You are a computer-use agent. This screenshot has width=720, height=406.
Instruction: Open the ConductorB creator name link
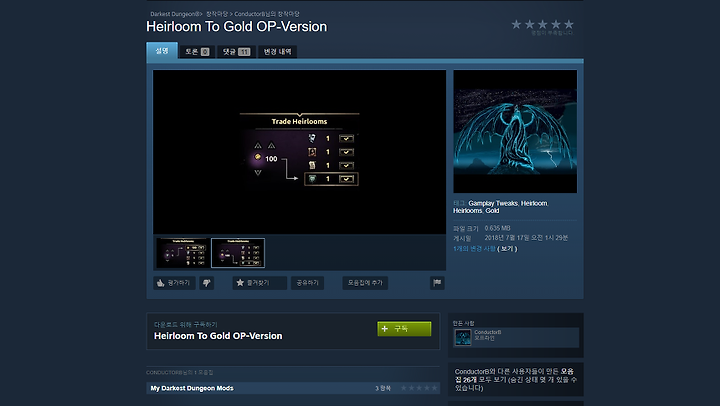point(488,332)
